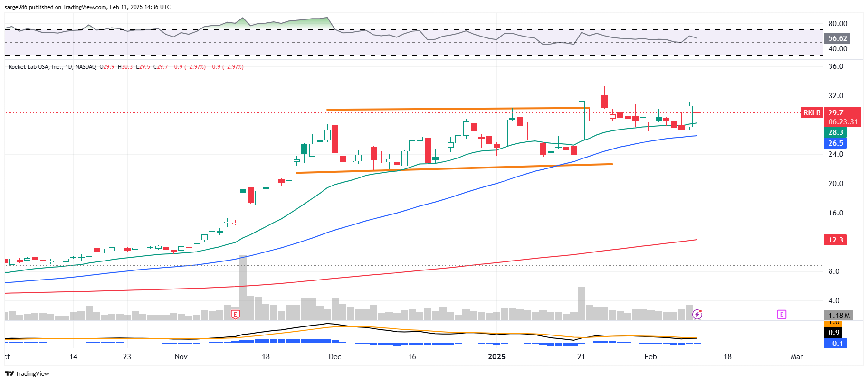Click the sarge986 published on TradingView.com text

tap(87, 7)
